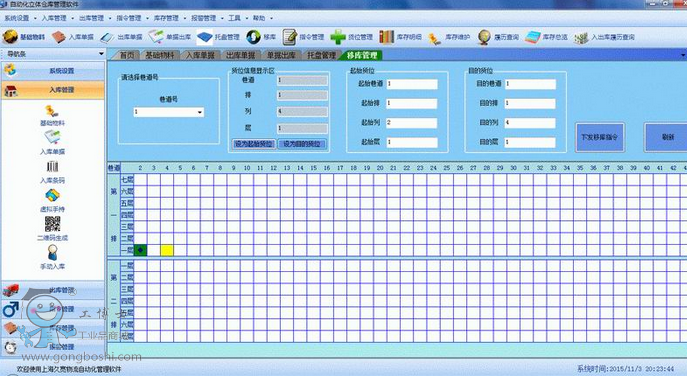Click 手动入库 sidebar icon
This screenshot has width=687, height=376.
click(x=53, y=253)
